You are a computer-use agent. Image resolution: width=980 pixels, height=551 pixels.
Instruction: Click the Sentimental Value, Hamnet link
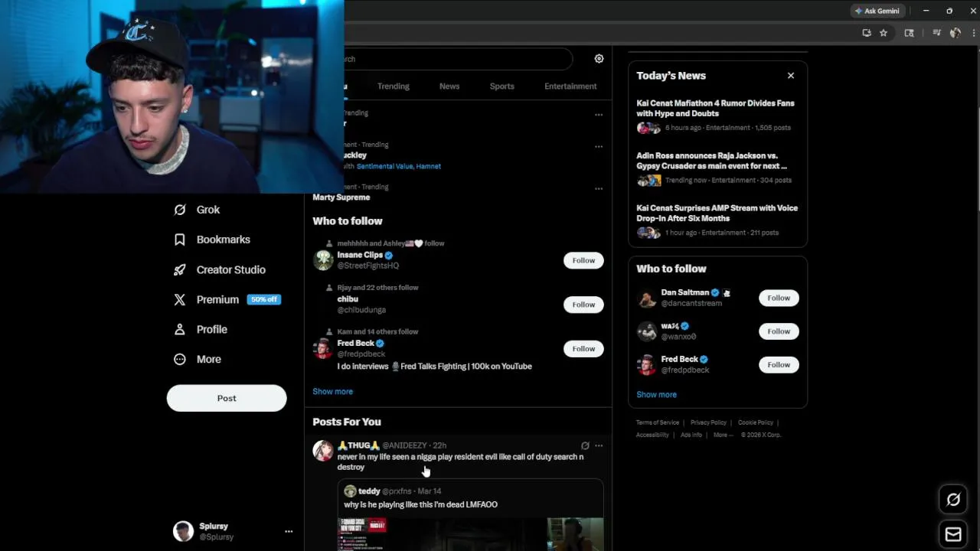(399, 166)
